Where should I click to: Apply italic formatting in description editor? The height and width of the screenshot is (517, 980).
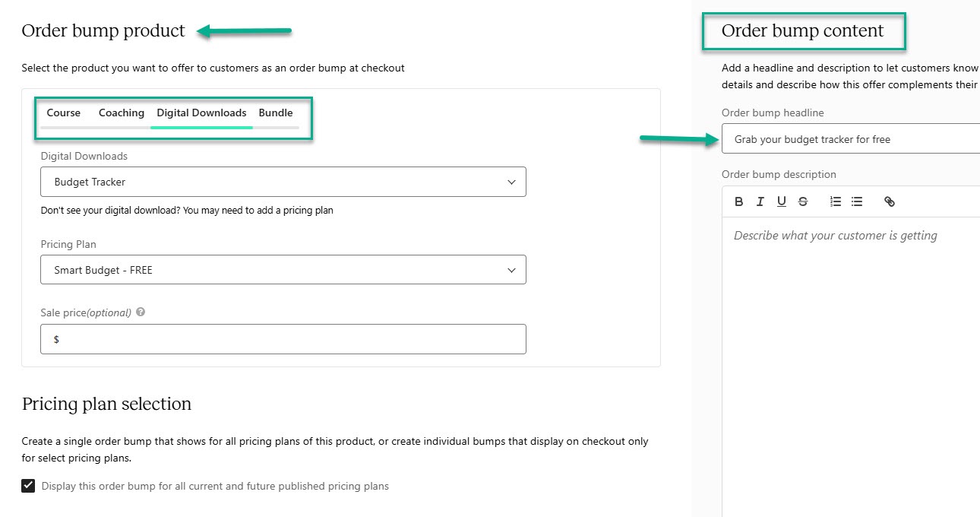(x=760, y=201)
